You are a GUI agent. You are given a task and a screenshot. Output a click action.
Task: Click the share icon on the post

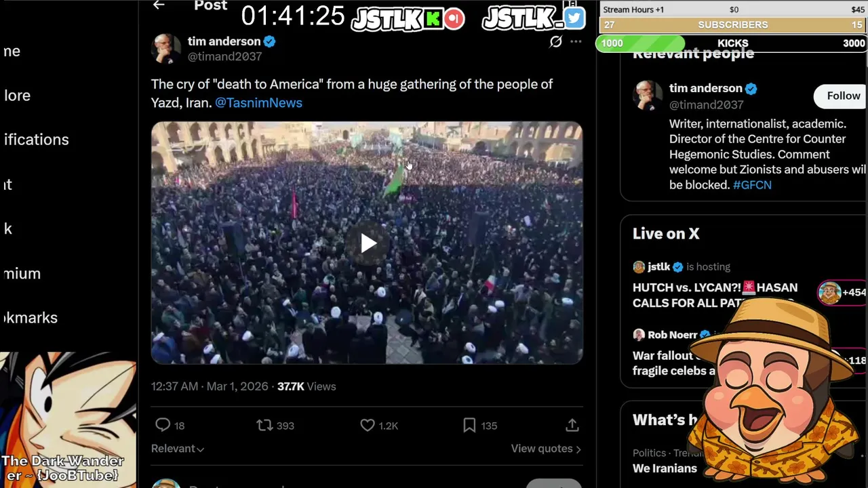(572, 425)
